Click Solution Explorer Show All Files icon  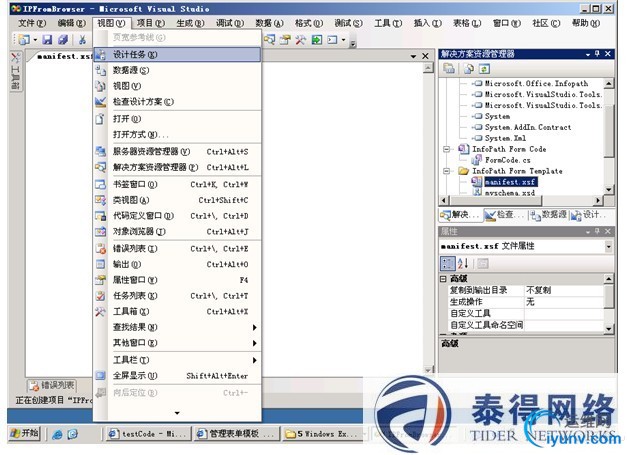[x=469, y=69]
